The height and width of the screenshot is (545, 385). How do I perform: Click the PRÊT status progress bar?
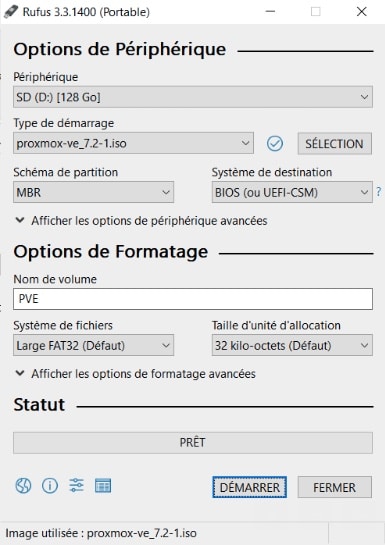pyautogui.click(x=193, y=443)
